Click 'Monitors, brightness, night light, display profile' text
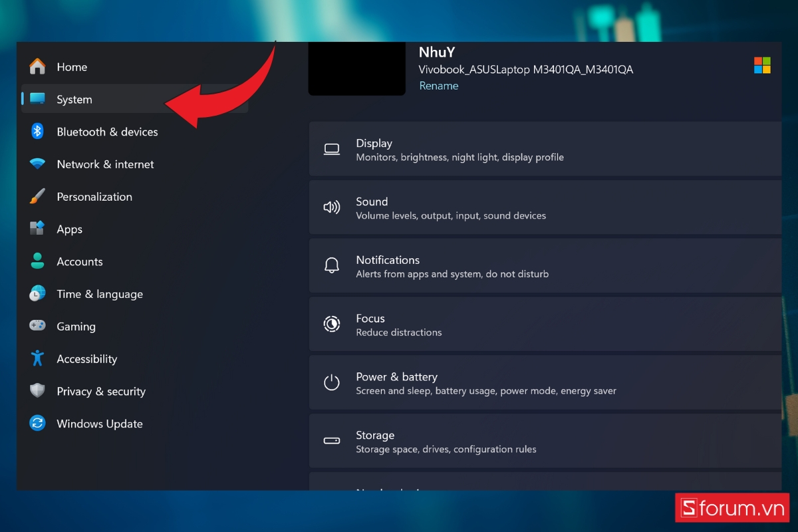This screenshot has width=798, height=532. click(460, 158)
